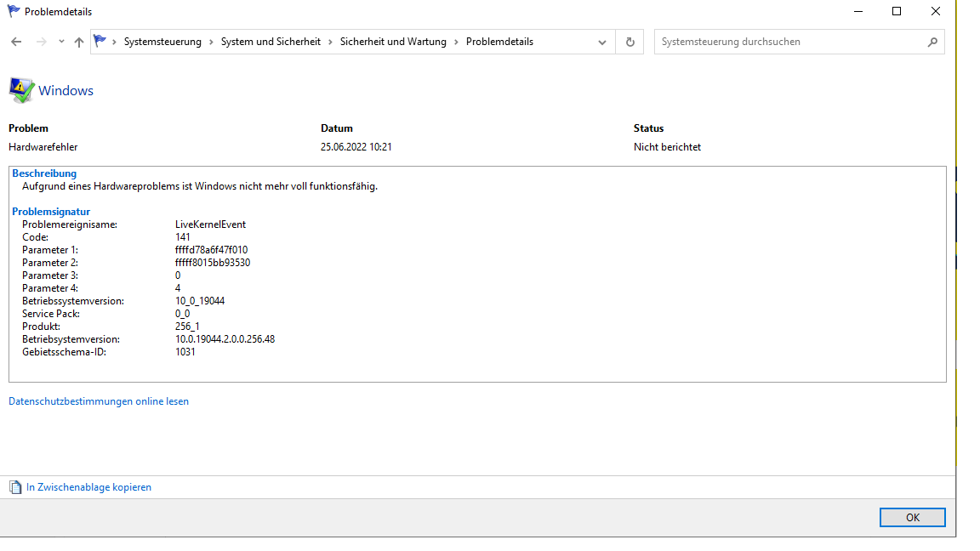980x551 pixels.
Task: Navigate to Systemsteuerung breadcrumb
Action: click(162, 42)
